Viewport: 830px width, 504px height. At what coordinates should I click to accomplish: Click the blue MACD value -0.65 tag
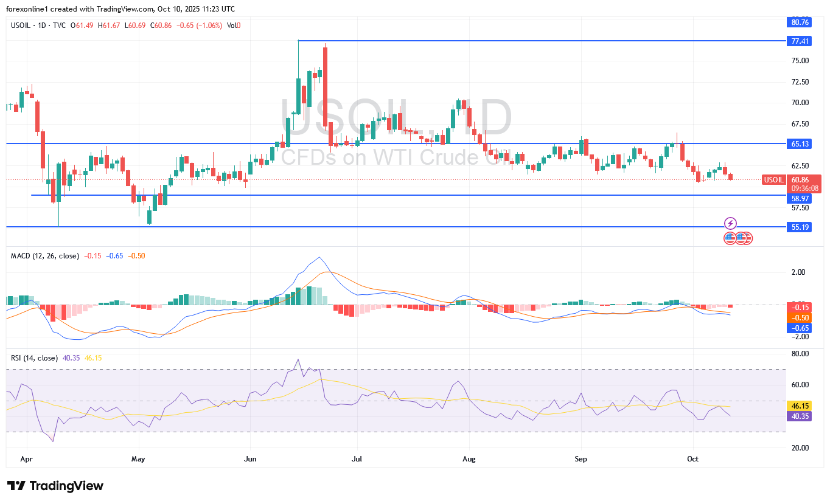click(800, 328)
